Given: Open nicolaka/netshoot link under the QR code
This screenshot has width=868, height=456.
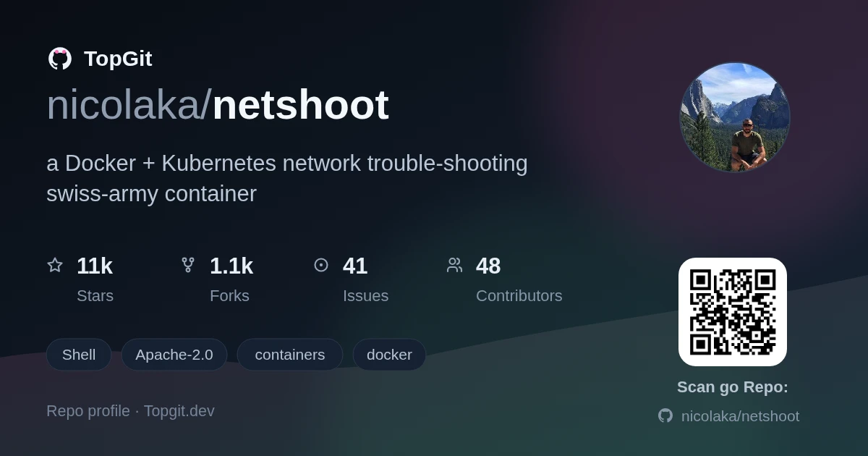Looking at the screenshot, I should 740,416.
